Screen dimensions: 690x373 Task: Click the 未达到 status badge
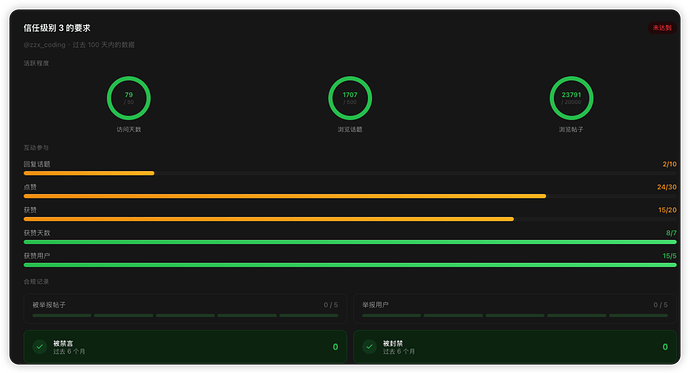click(662, 28)
